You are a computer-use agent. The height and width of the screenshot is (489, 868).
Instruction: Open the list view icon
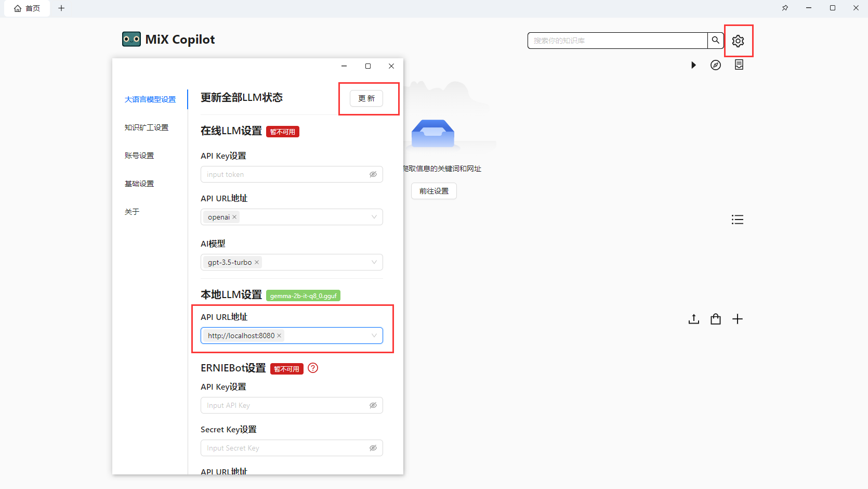point(737,220)
